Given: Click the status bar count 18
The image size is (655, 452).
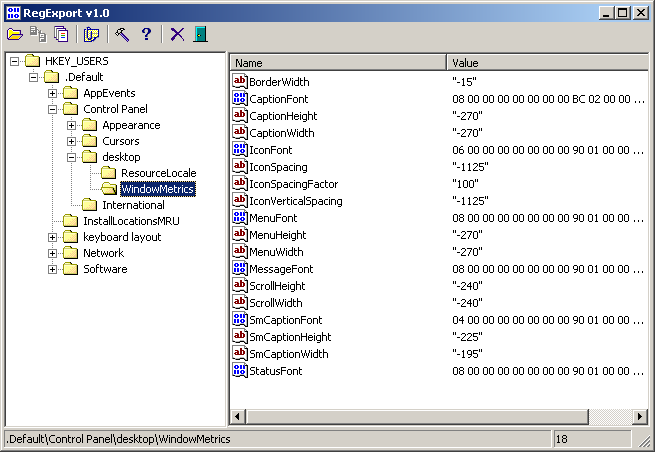Looking at the screenshot, I should pyautogui.click(x=561, y=439).
